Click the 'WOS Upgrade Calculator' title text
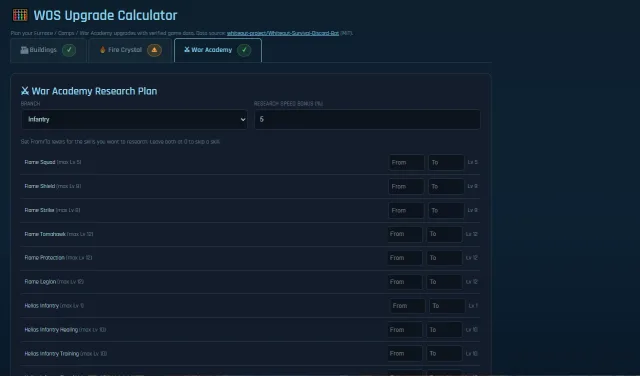The height and width of the screenshot is (376, 640). (105, 16)
